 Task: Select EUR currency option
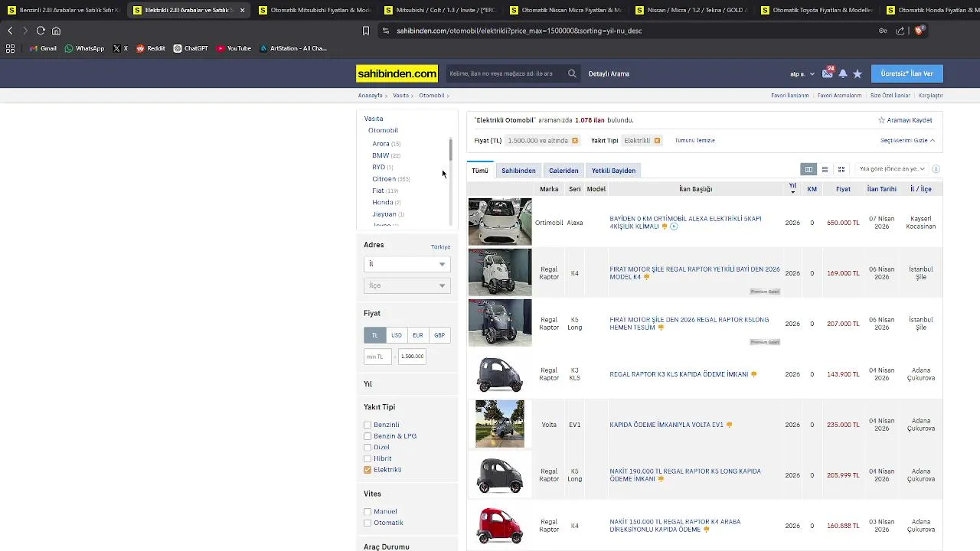418,335
